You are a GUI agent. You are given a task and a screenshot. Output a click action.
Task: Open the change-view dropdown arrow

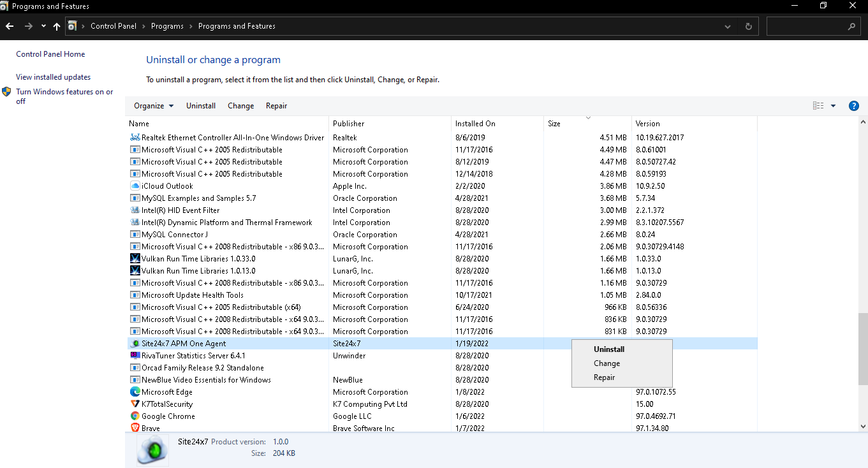[833, 105]
